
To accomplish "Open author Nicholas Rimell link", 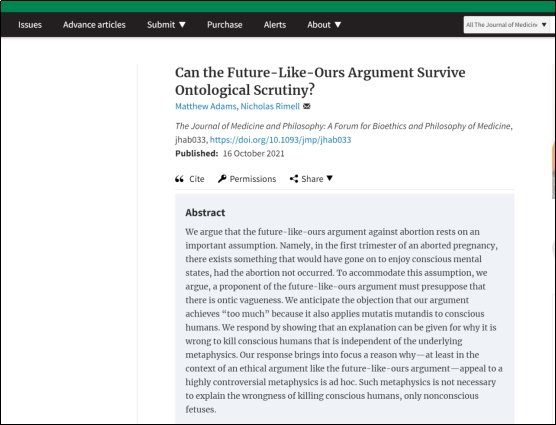I will pos(270,106).
